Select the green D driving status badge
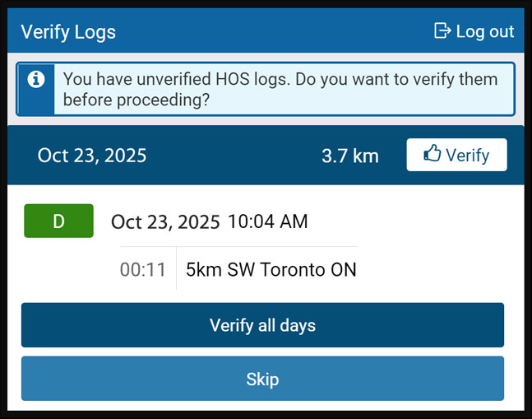Image resolution: width=532 pixels, height=419 pixels. tap(58, 221)
